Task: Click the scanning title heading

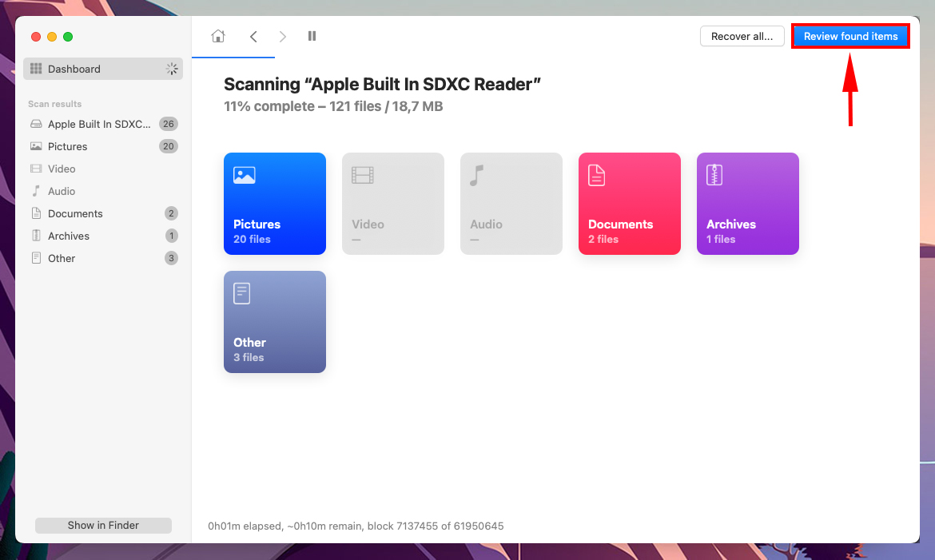Action: (x=382, y=84)
